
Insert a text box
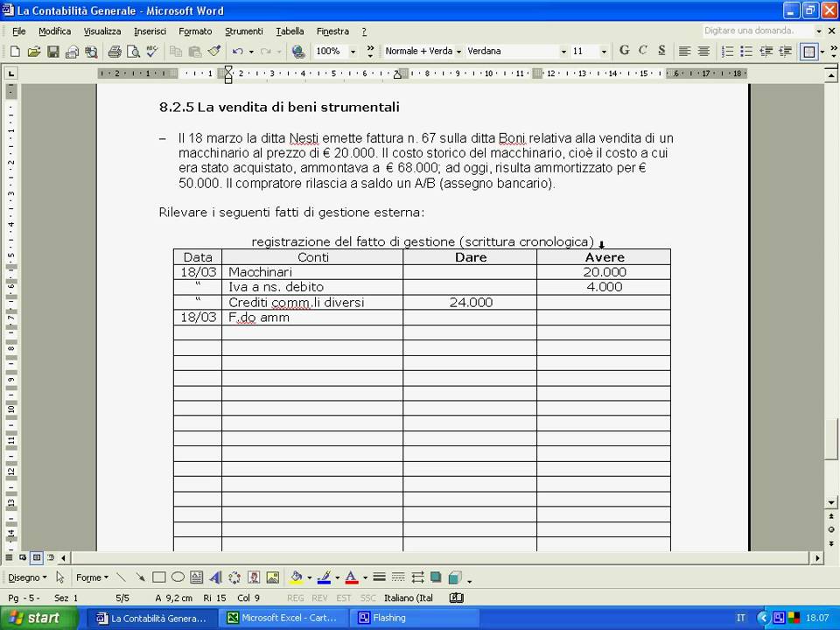197,577
